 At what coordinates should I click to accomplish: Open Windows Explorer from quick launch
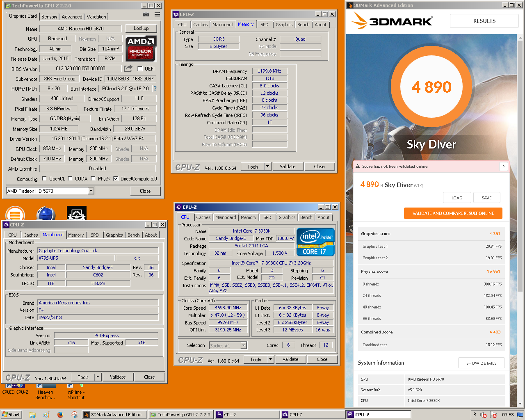pos(32,415)
